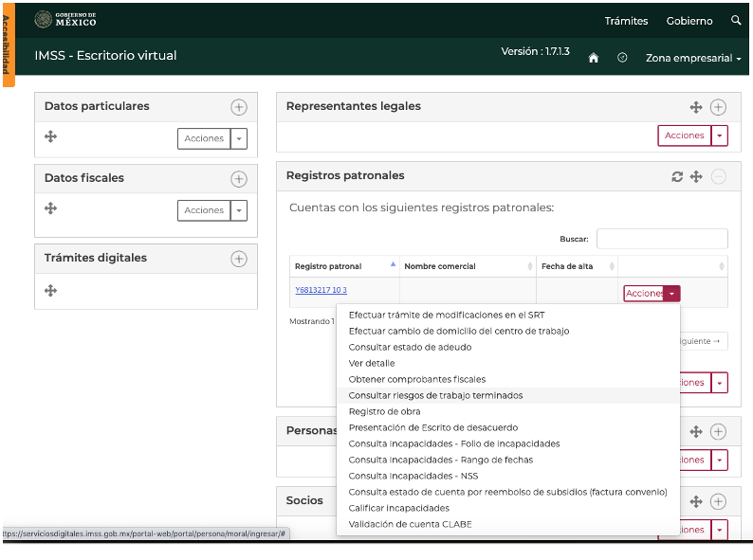Toggle Acciones dropdown arrow in registro row

(671, 293)
